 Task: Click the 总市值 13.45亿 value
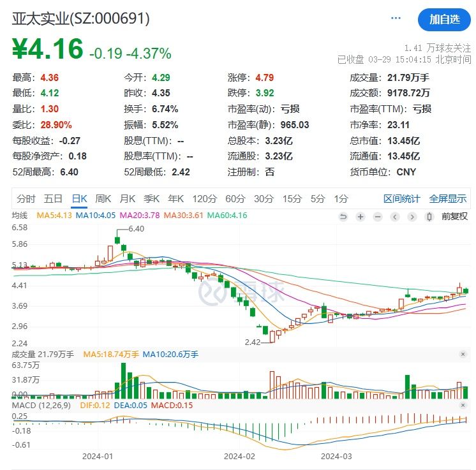pos(403,141)
